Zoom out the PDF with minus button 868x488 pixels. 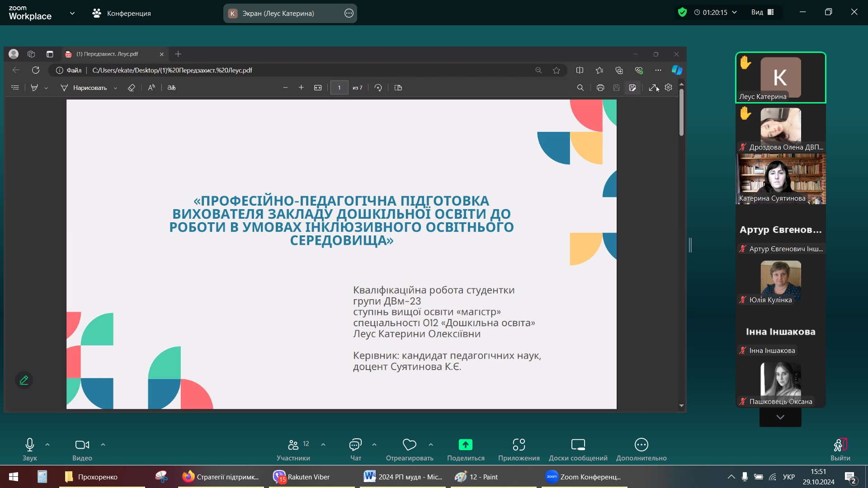coord(285,88)
